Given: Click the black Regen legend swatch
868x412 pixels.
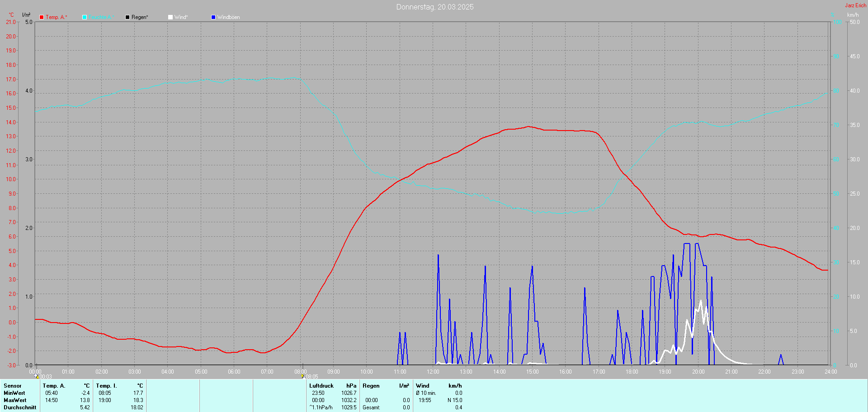Looking at the screenshot, I should pyautogui.click(x=127, y=17).
